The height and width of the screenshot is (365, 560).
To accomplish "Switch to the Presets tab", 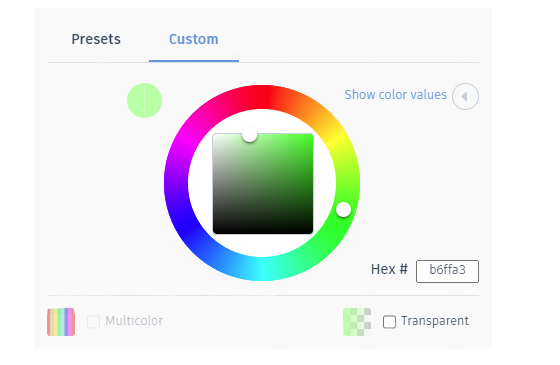I will (96, 39).
